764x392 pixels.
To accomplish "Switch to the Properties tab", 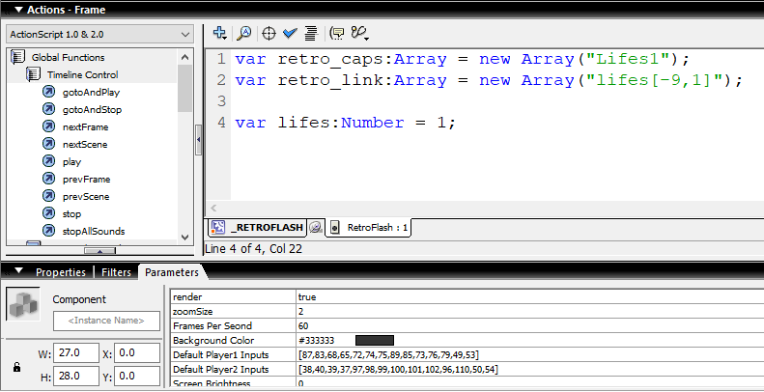I will (60, 272).
